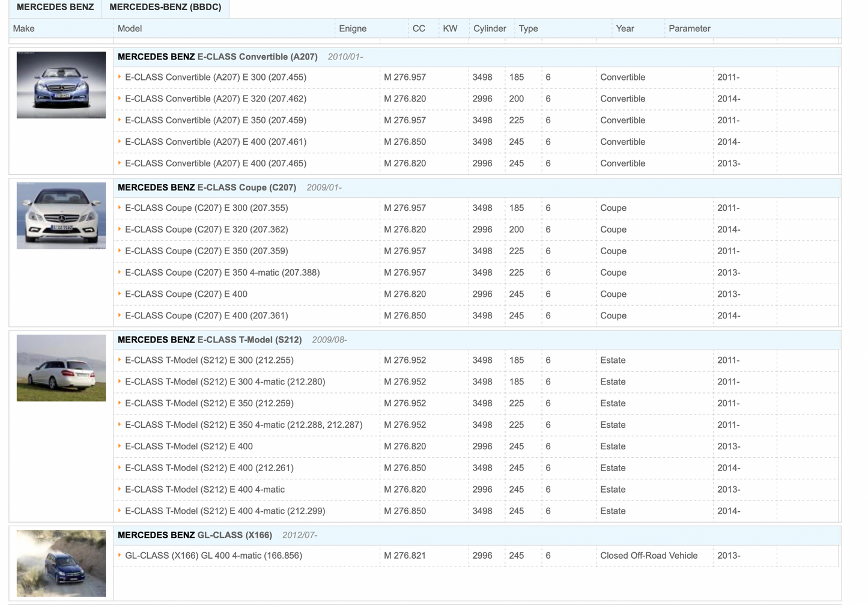The height and width of the screenshot is (605, 868).
Task: Open the MERCEDES-BENZ (BBDC) tab
Action: [165, 7]
